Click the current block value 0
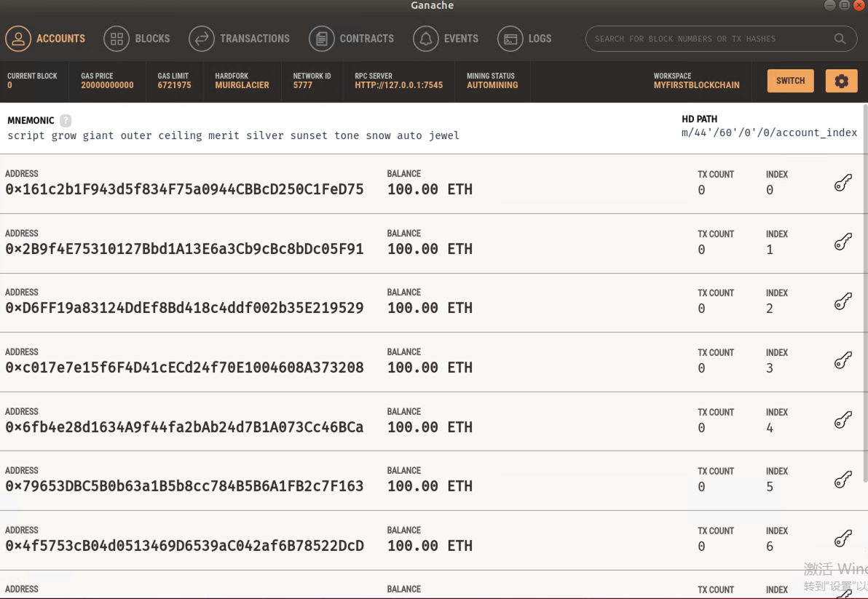 click(9, 85)
